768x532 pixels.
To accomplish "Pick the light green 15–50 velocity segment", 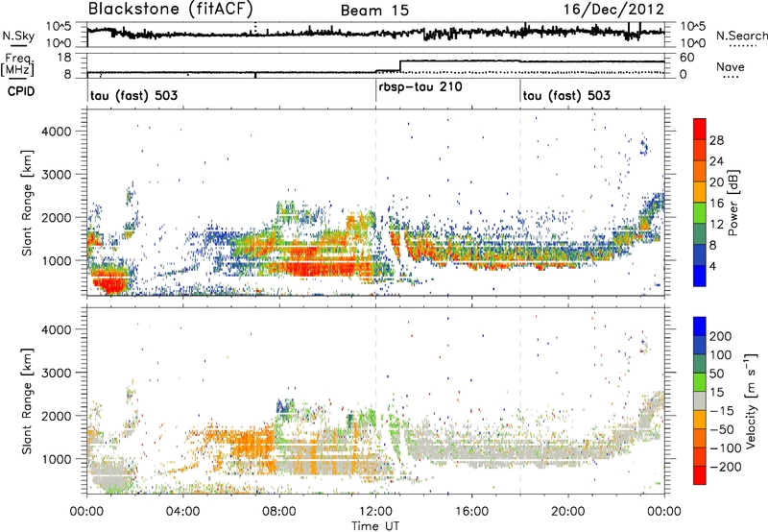I will click(x=700, y=382).
